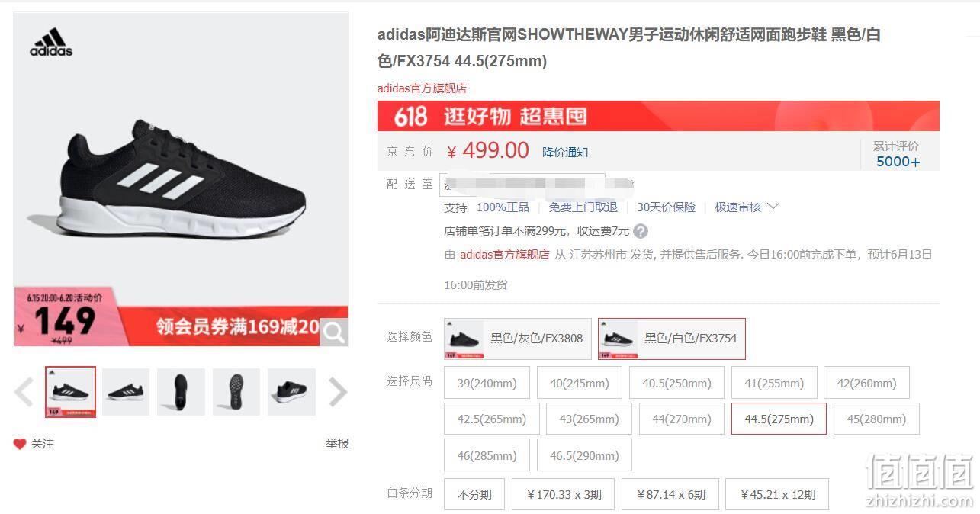Select the top-view shoe thumbnail
Screen dimensions: 980x514
coord(181,392)
